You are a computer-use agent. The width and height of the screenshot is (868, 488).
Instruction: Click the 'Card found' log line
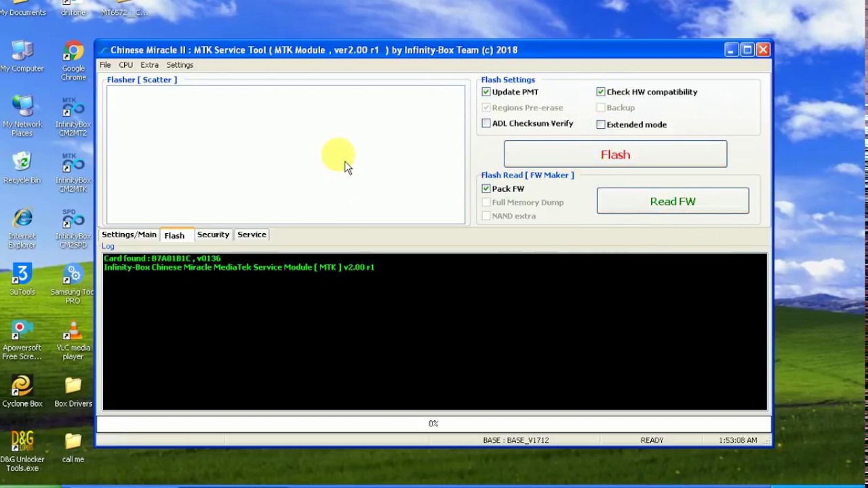(x=162, y=258)
